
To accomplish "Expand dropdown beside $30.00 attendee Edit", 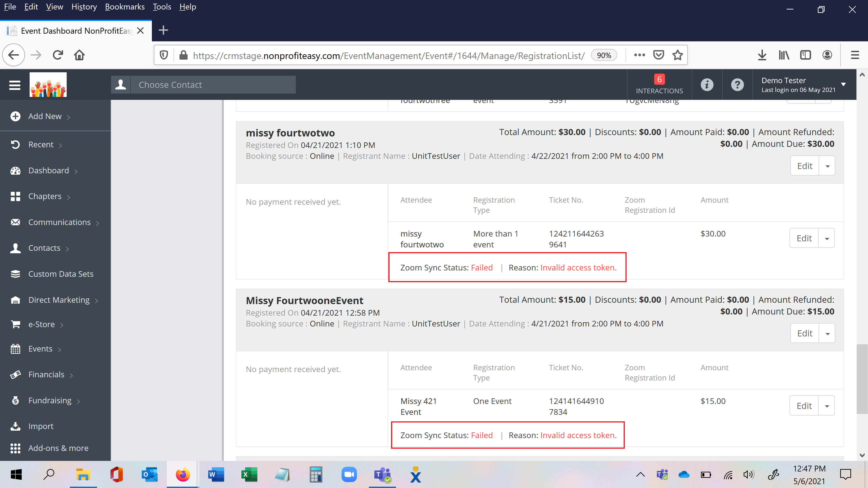I will click(x=827, y=238).
